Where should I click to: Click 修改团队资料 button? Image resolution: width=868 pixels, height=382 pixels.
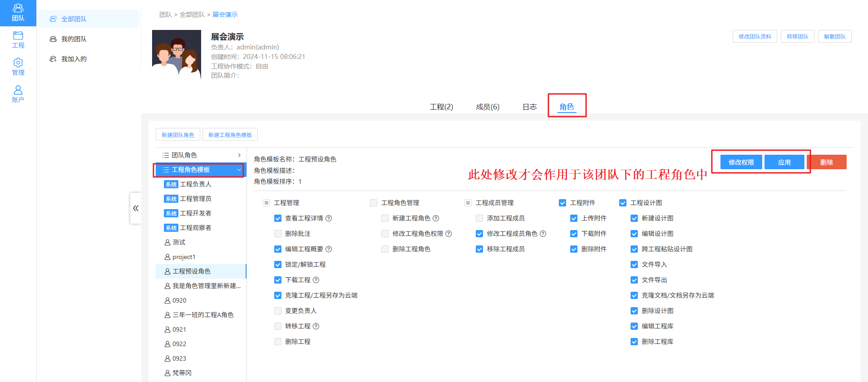click(755, 36)
